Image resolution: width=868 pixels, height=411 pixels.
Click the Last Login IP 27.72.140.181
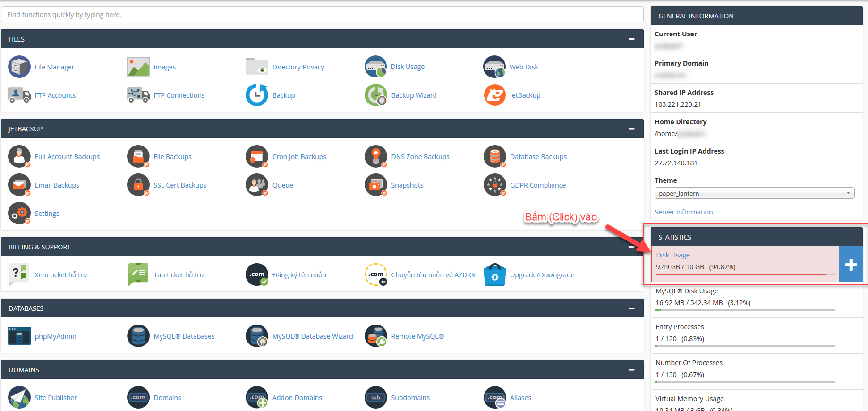coord(676,163)
